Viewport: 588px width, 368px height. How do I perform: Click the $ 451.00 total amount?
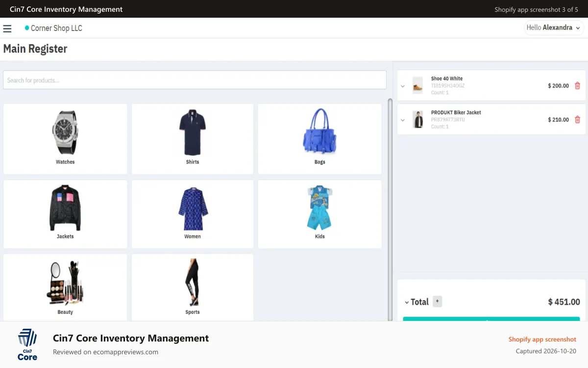pyautogui.click(x=564, y=302)
